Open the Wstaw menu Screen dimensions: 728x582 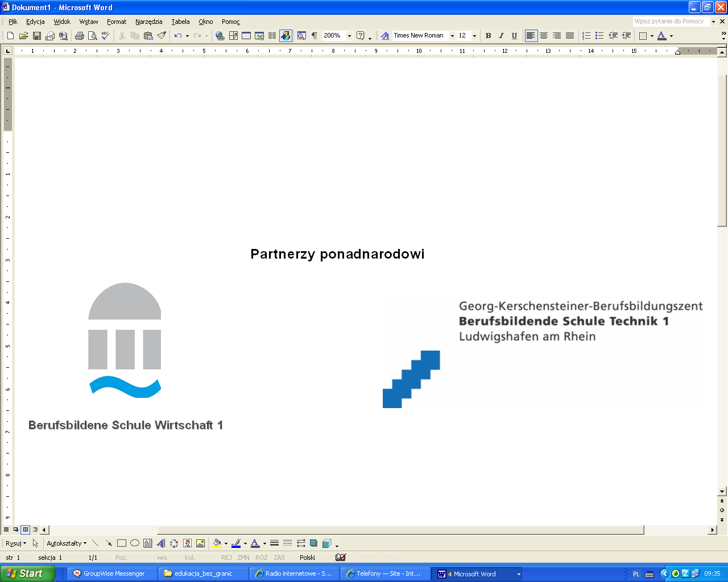point(89,22)
